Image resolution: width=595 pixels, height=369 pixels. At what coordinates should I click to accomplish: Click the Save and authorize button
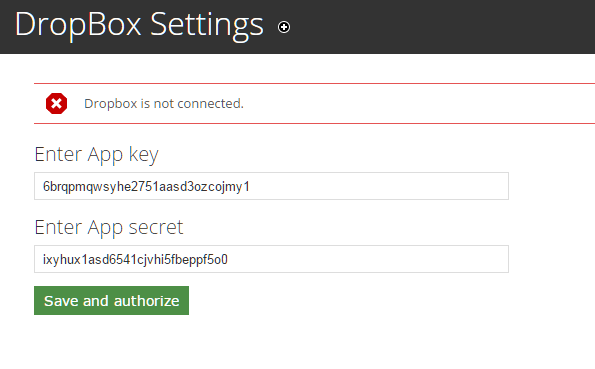tap(112, 300)
